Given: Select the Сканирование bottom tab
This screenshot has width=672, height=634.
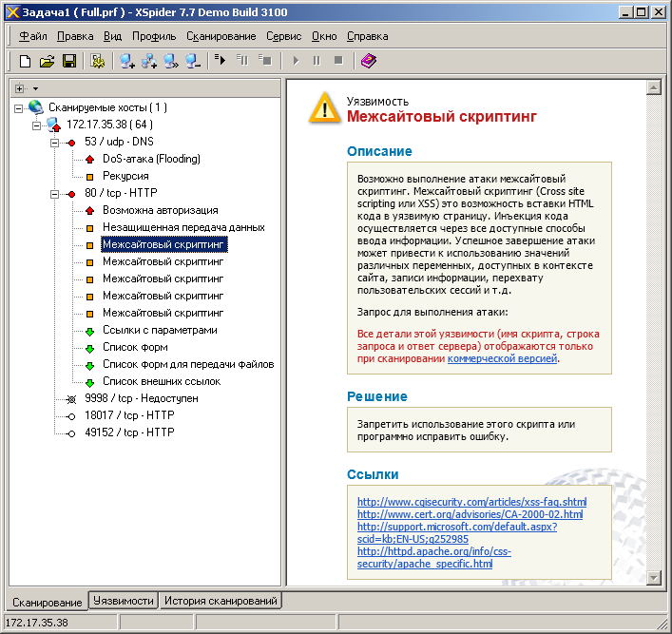Looking at the screenshot, I should coord(48,602).
